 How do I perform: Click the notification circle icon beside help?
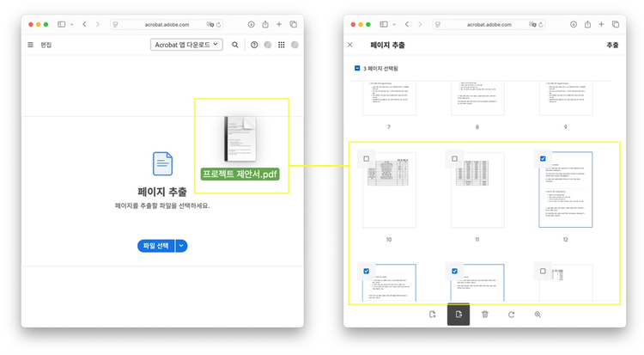[x=268, y=45]
